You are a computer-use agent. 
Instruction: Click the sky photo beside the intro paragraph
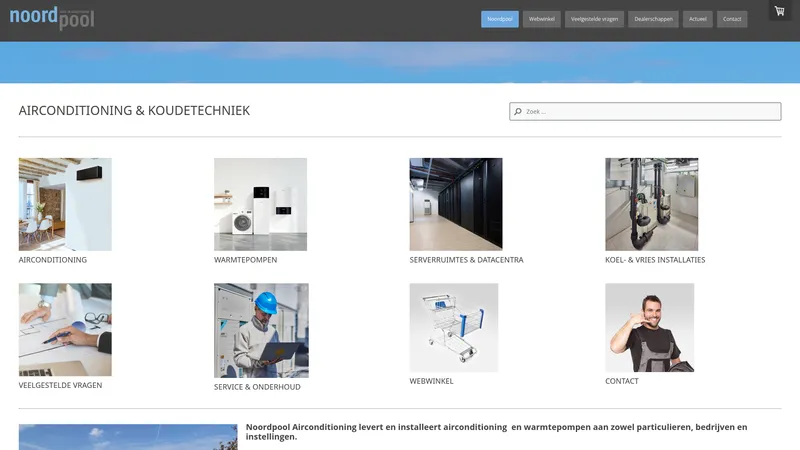pos(128,437)
